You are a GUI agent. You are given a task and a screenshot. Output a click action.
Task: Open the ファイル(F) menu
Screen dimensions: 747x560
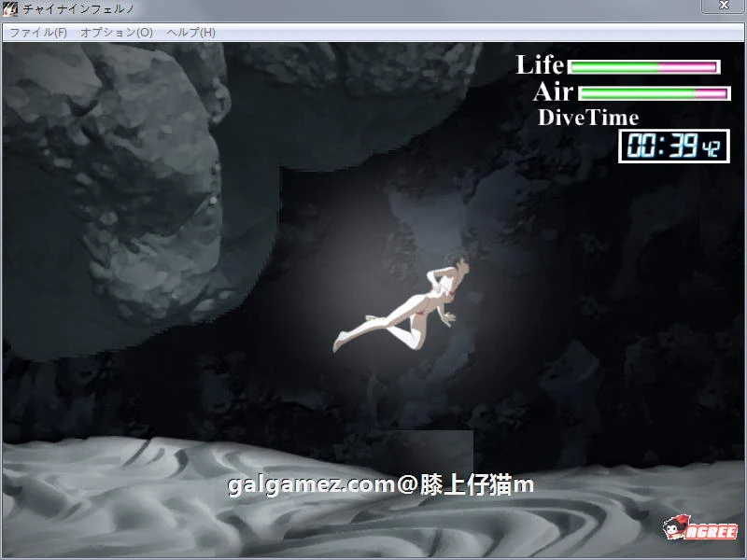[x=38, y=33]
